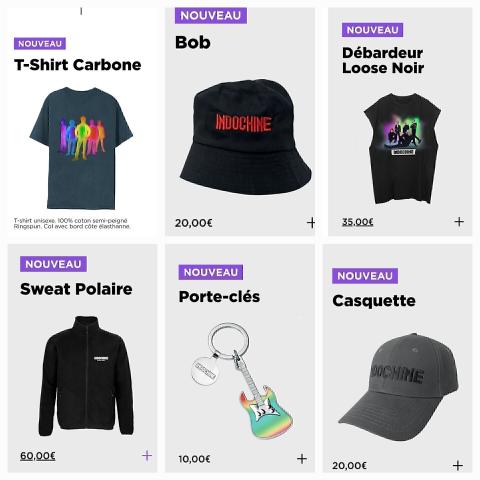Click the underlined 35,00€ price
The width and height of the screenshot is (480, 480).
(358, 222)
